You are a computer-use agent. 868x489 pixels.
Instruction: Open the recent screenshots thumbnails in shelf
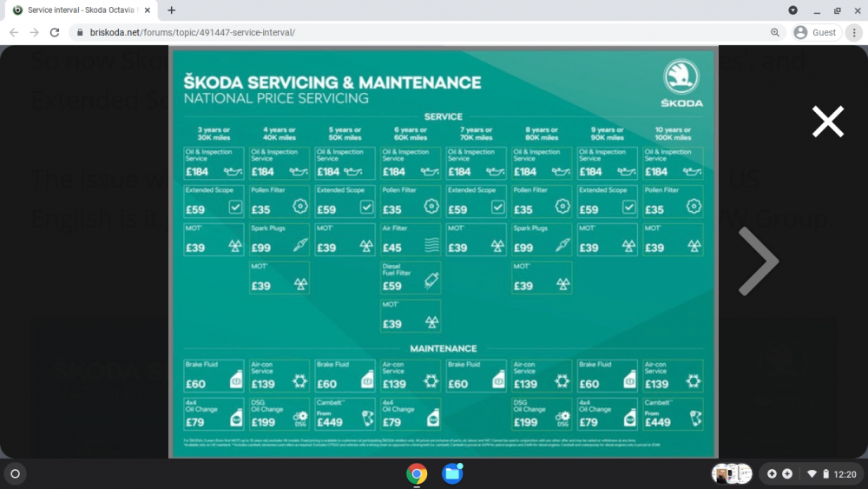click(x=732, y=474)
